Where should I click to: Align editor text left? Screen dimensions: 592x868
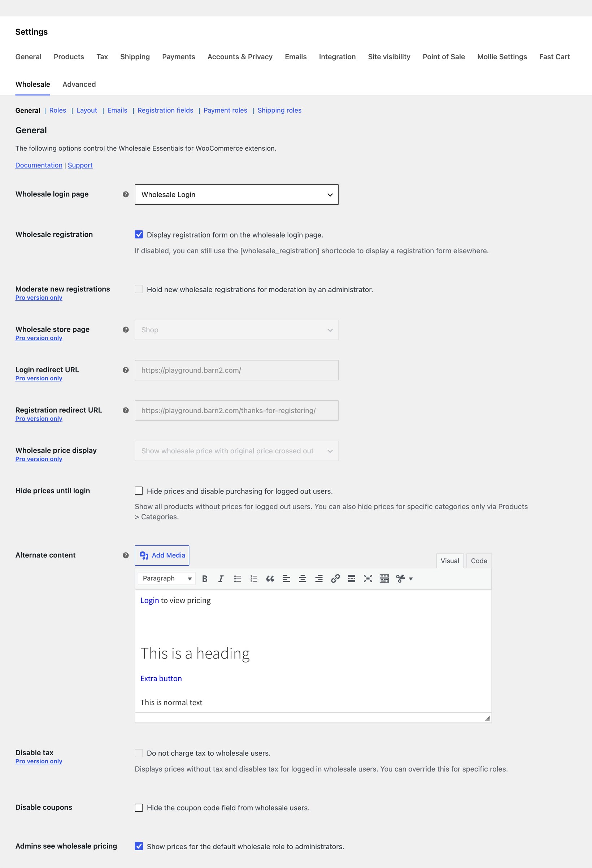pos(286,579)
